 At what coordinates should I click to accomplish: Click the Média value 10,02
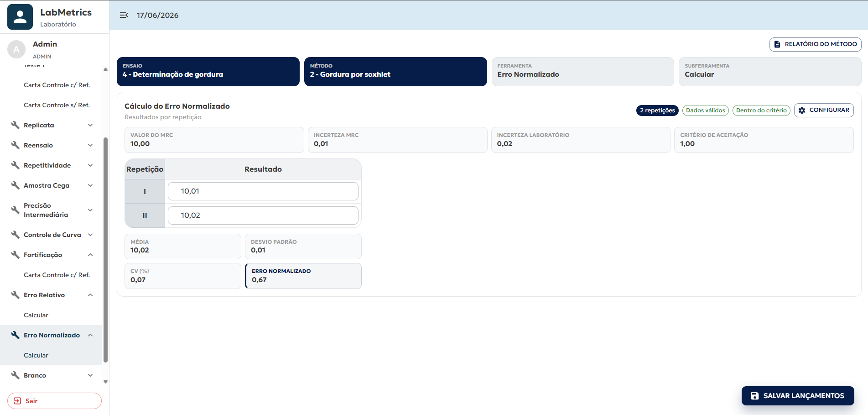click(x=140, y=250)
